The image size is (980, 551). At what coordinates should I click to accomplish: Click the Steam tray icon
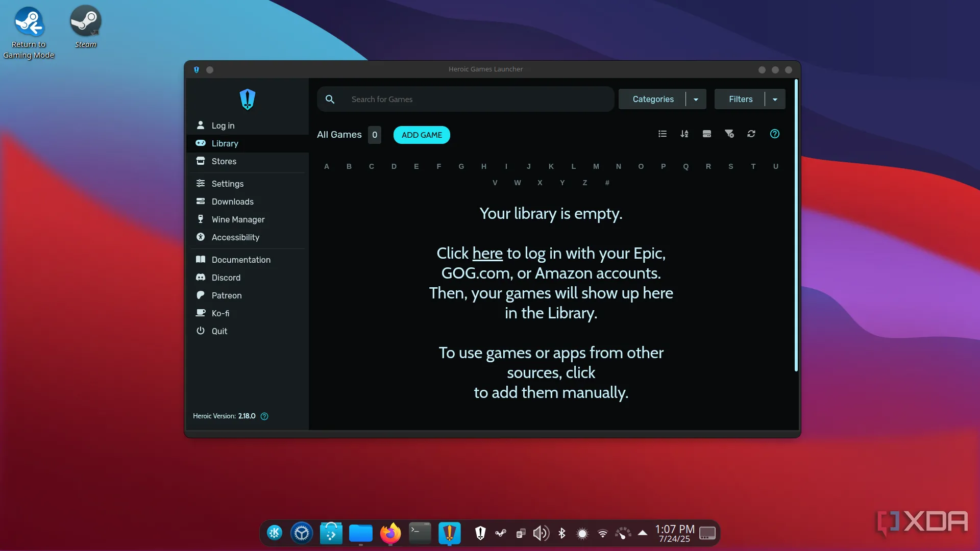coord(501,533)
